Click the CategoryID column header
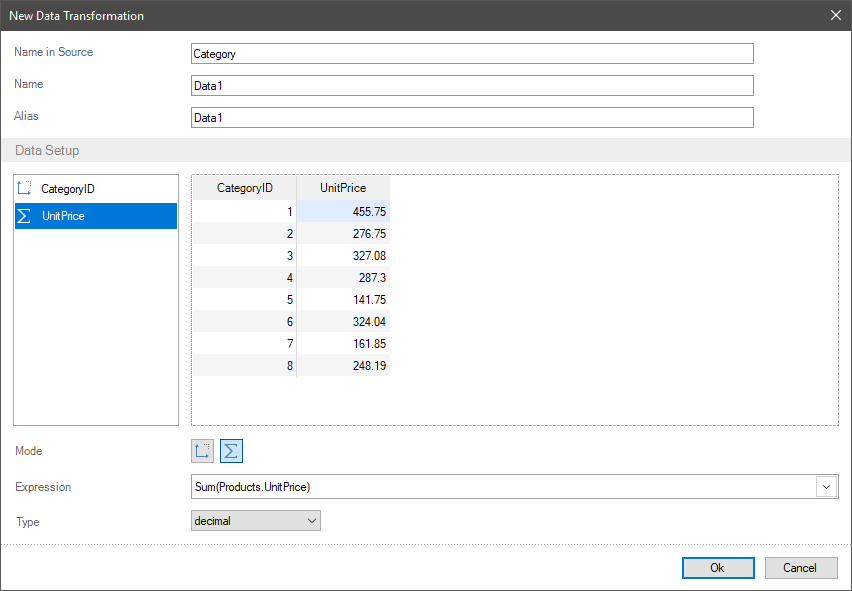Image resolution: width=852 pixels, height=591 pixels. tap(244, 188)
